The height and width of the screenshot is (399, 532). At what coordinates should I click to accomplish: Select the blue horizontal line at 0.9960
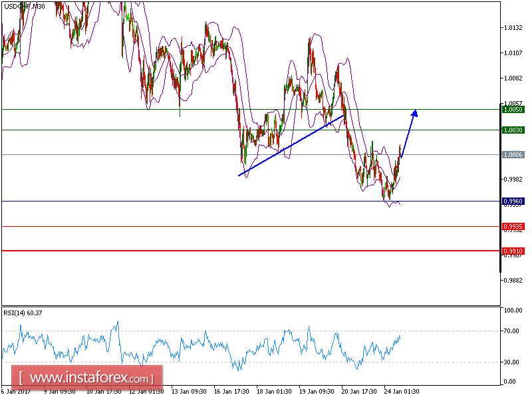[251, 201]
